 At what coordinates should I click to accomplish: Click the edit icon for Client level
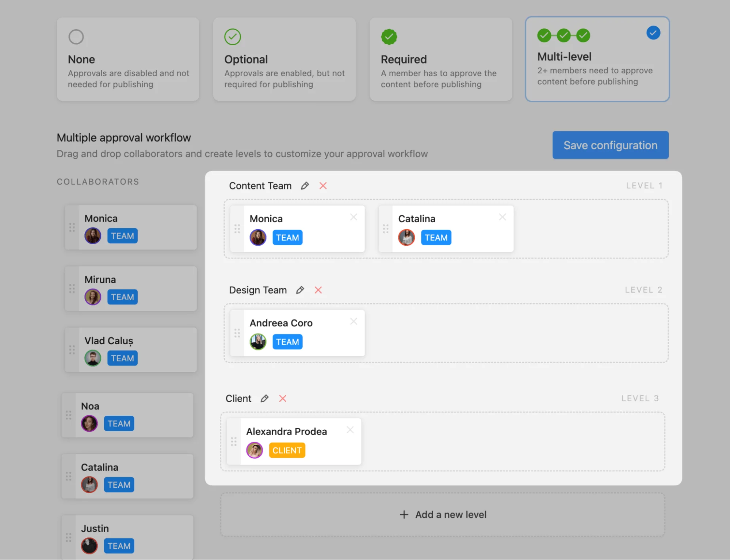coord(264,398)
